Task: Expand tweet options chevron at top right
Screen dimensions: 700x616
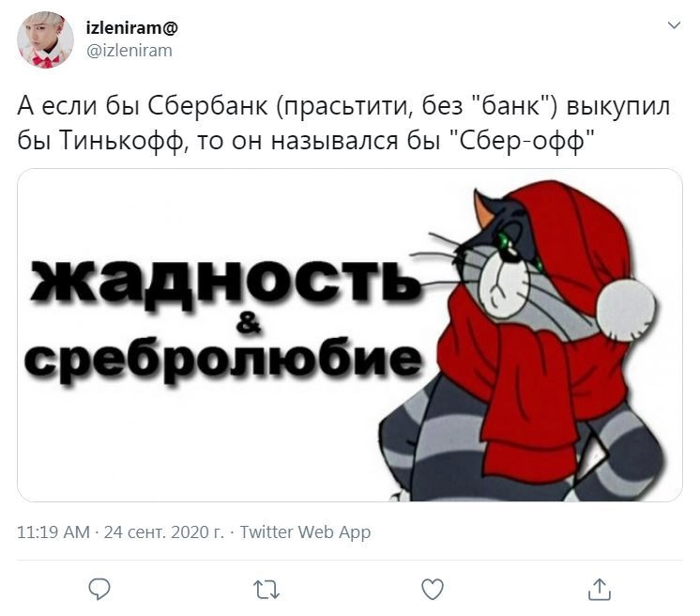Action: click(674, 25)
